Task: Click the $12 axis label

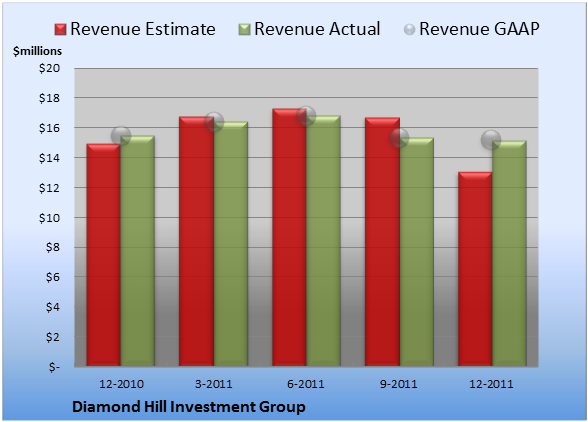Action: (50, 188)
